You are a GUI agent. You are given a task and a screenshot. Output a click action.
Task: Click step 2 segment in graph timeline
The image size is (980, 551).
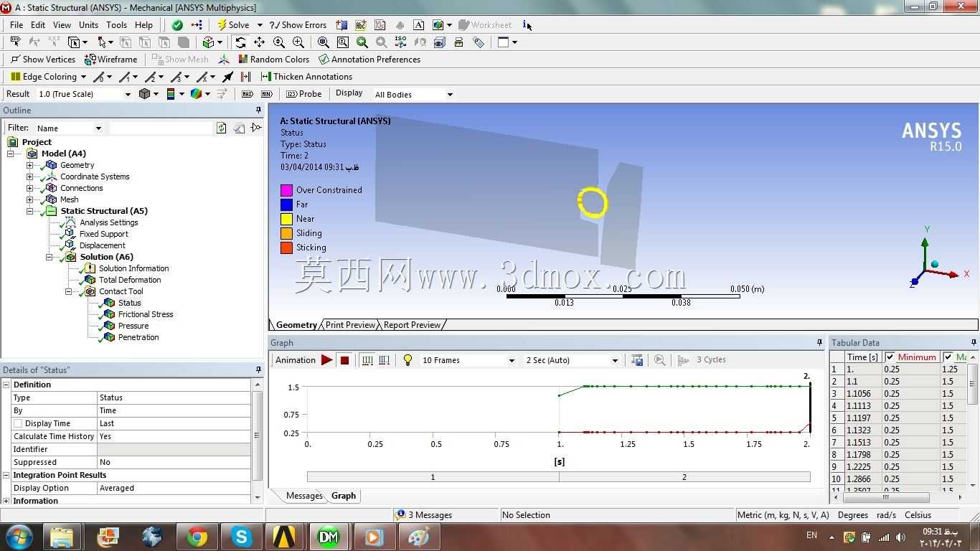click(x=684, y=477)
